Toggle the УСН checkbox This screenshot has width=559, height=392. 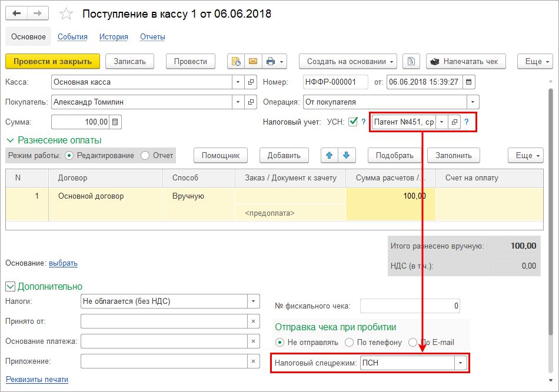(x=353, y=122)
